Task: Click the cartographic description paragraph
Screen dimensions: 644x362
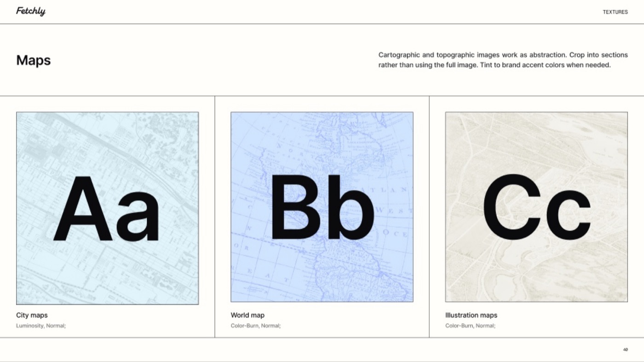Action: point(503,60)
